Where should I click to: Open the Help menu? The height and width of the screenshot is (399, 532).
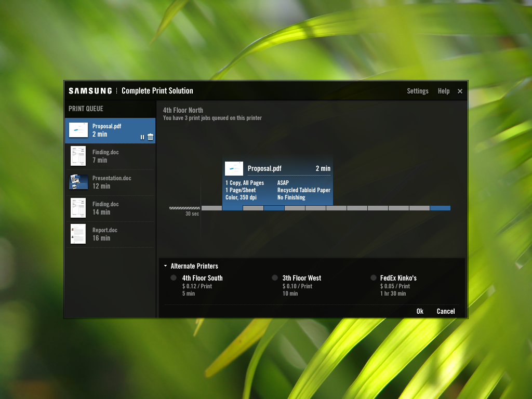pos(444,91)
